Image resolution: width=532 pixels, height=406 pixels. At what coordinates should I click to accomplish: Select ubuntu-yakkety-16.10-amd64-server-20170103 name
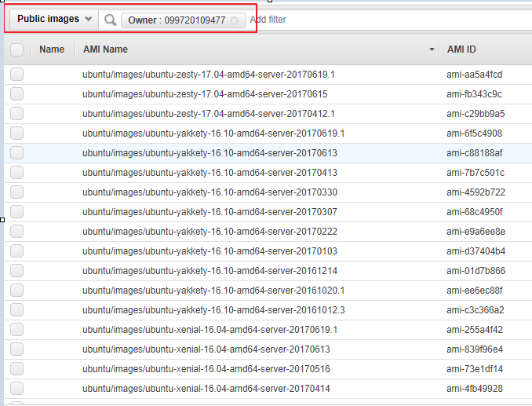tap(210, 251)
